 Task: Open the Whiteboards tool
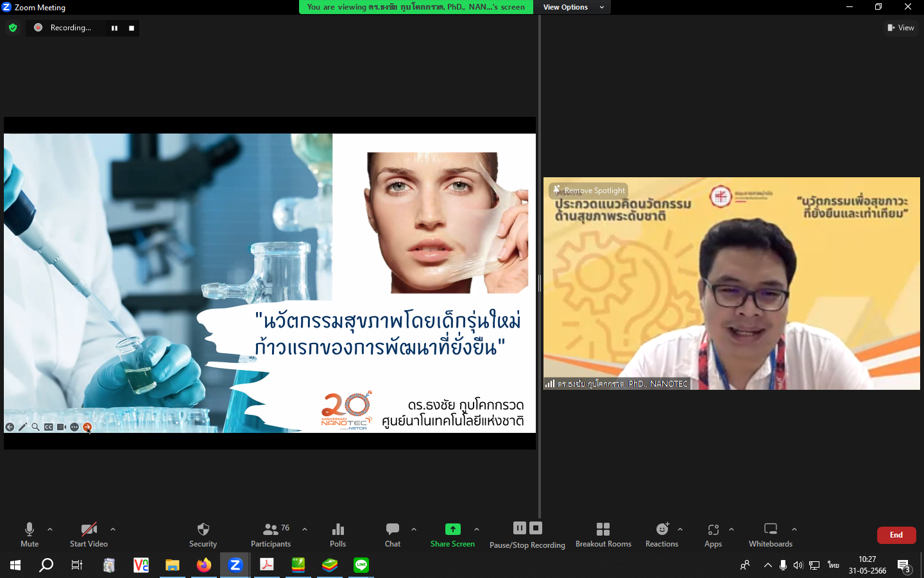[x=770, y=534]
